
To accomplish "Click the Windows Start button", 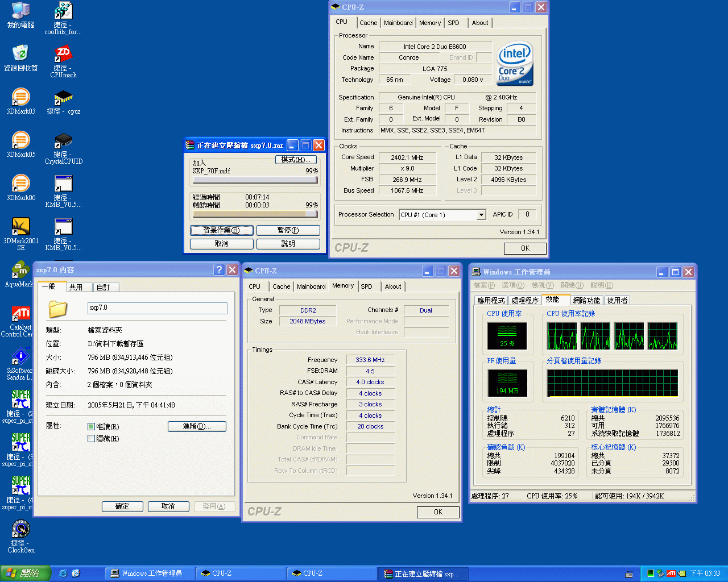I will click(25, 573).
